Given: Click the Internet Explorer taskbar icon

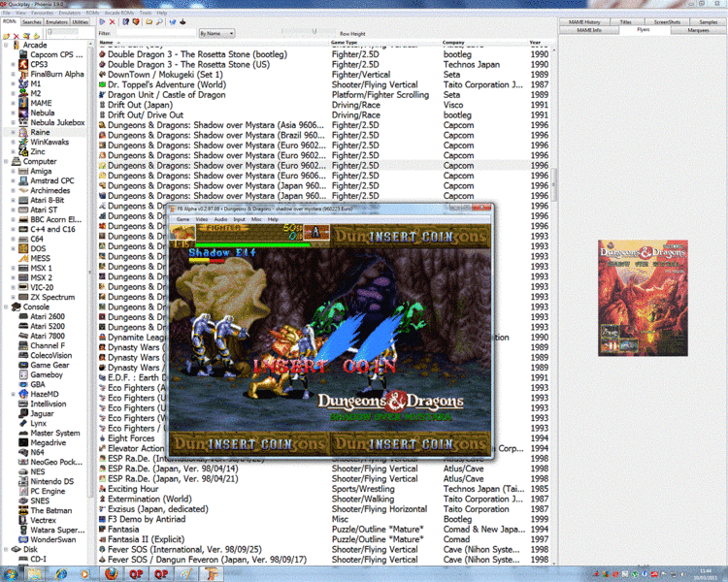Looking at the screenshot, I should pyautogui.click(x=61, y=574).
